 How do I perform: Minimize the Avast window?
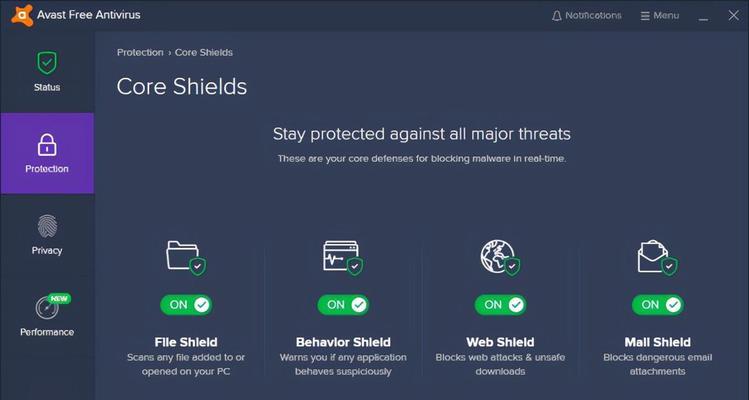[703, 17]
